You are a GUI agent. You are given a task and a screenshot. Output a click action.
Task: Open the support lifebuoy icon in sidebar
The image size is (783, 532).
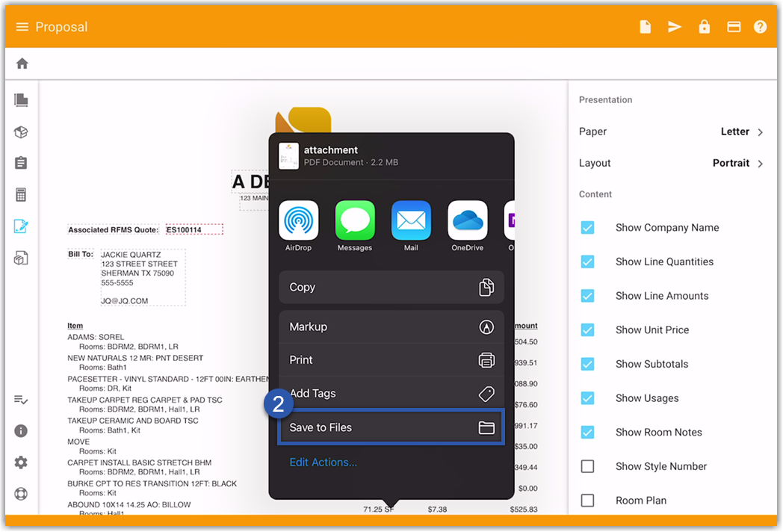[21, 494]
